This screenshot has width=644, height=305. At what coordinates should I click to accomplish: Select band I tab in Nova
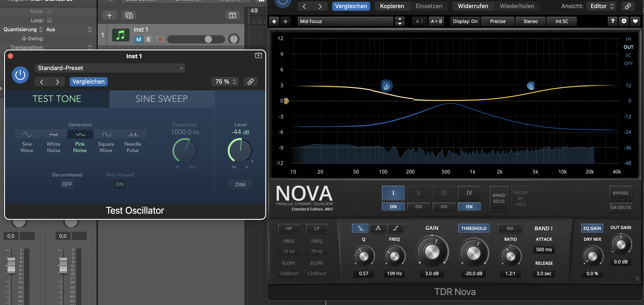coord(393,193)
